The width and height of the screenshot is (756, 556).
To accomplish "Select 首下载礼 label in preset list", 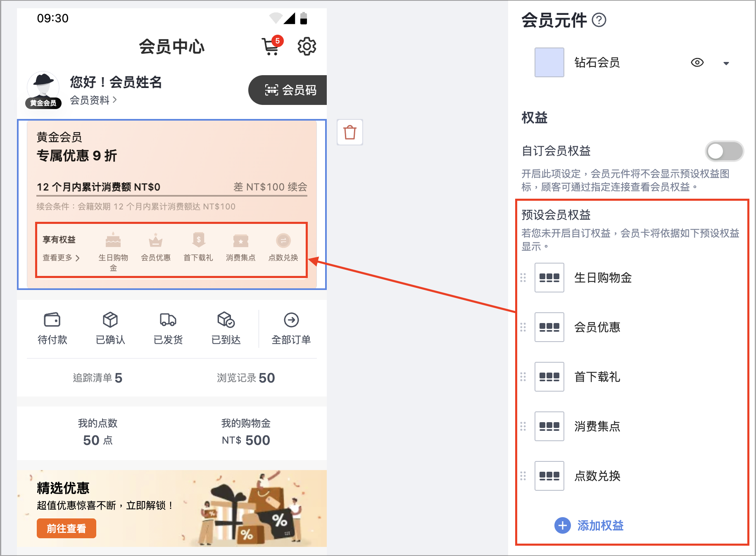I will (597, 377).
